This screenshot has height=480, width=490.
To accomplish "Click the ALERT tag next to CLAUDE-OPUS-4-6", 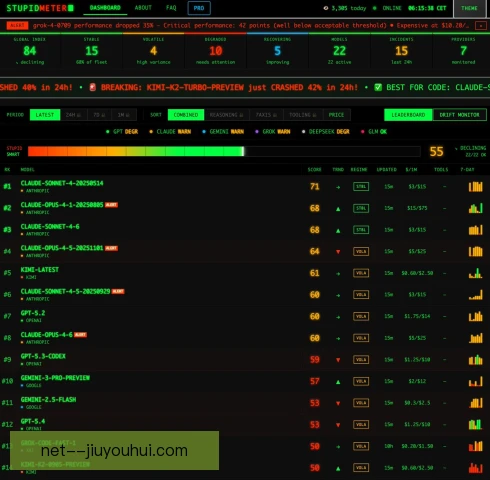I will click(80, 335).
